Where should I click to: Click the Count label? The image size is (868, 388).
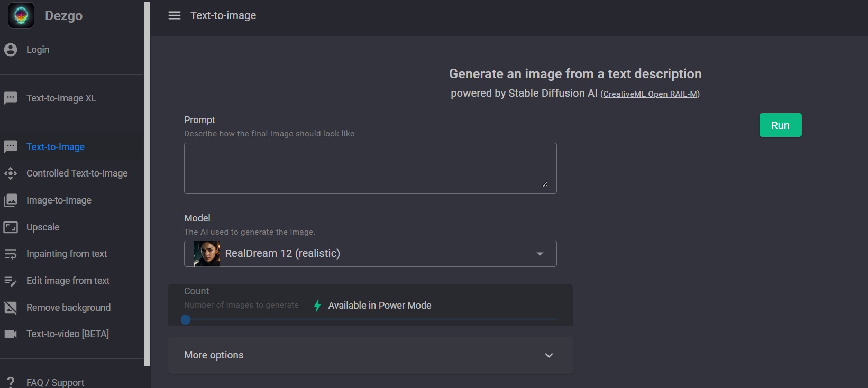tap(196, 291)
